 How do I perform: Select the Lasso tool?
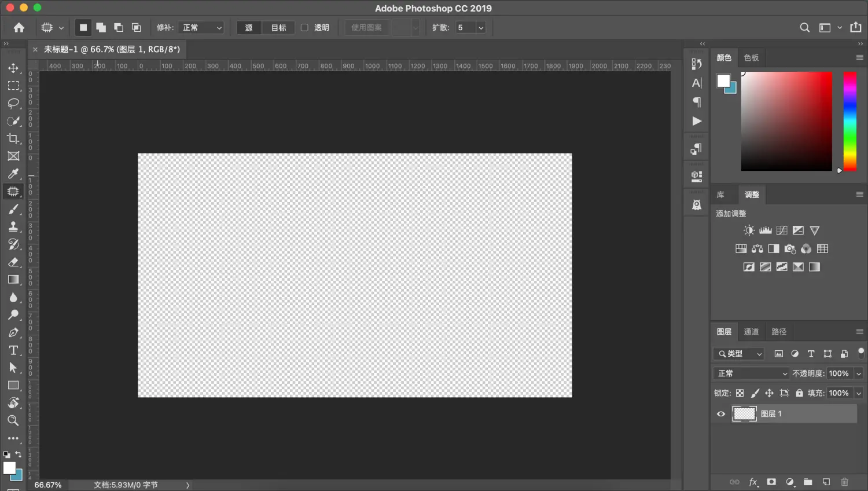coord(13,104)
